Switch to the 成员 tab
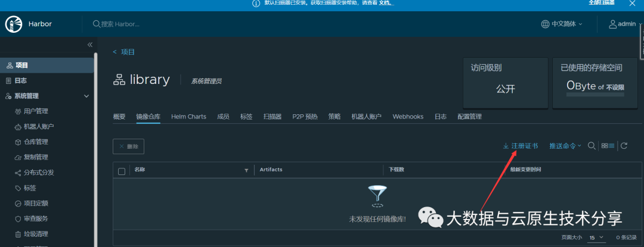Image resolution: width=644 pixels, height=247 pixels. [x=223, y=117]
